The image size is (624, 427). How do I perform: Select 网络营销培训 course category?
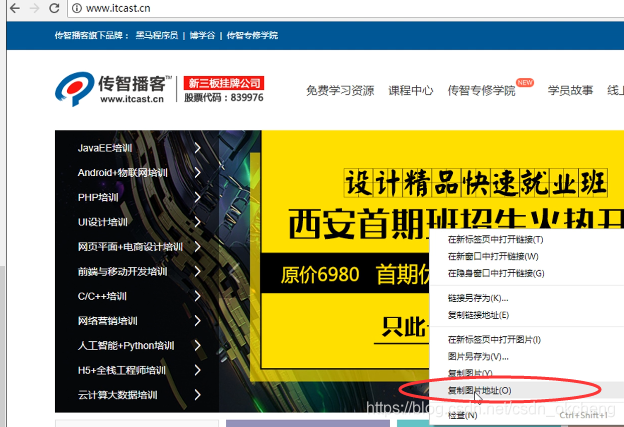pos(107,321)
